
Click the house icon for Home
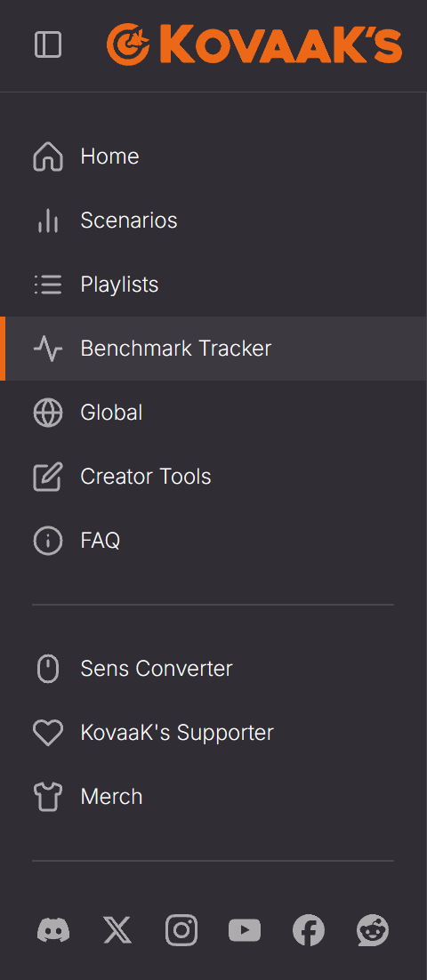pos(48,157)
